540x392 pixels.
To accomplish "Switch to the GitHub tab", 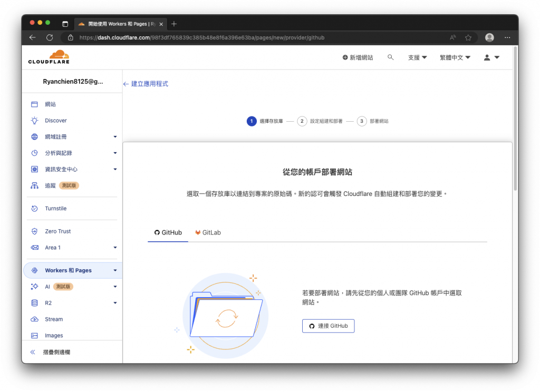I will (168, 233).
